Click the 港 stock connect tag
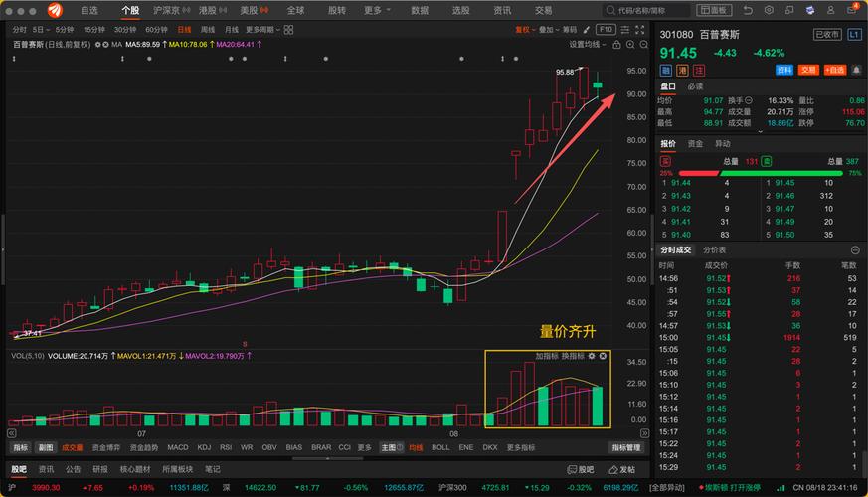The height and width of the screenshot is (497, 868). click(682, 71)
